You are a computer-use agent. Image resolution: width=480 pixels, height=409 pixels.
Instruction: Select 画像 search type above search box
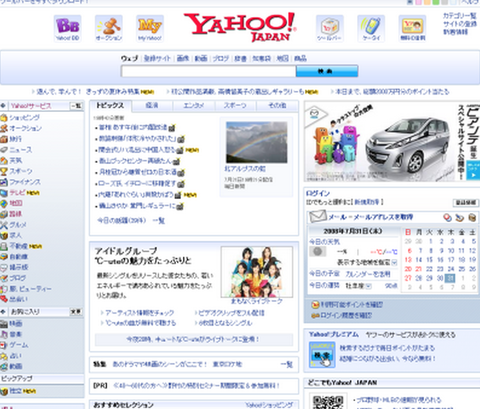tap(183, 58)
